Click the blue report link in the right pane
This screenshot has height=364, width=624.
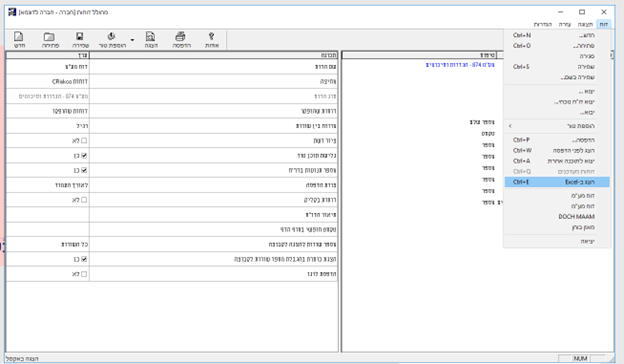point(460,65)
